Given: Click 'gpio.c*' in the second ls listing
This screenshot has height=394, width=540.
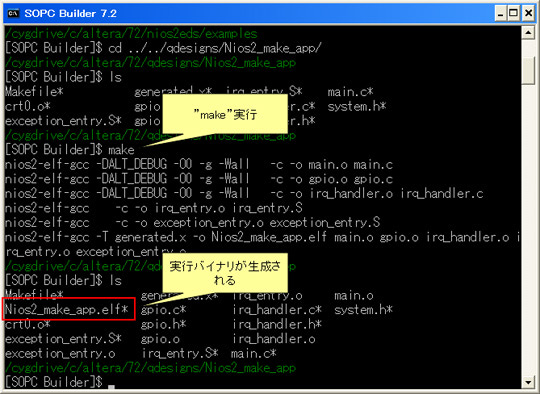Looking at the screenshot, I should point(163,310).
